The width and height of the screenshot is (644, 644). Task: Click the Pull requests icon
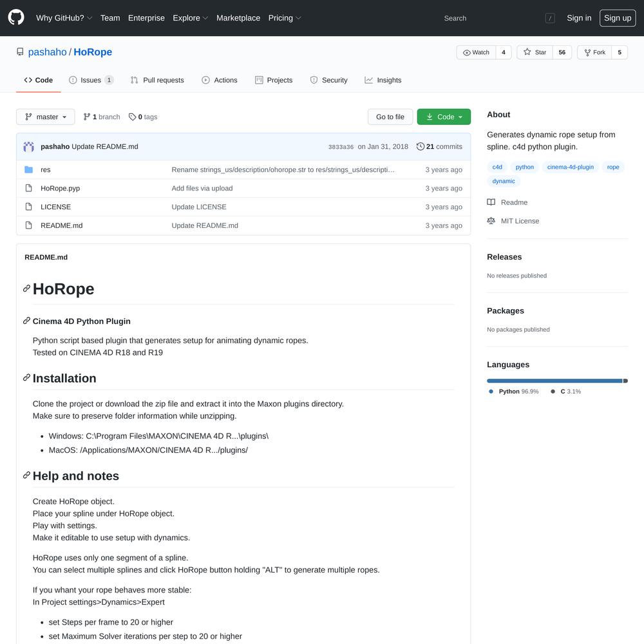(x=135, y=80)
